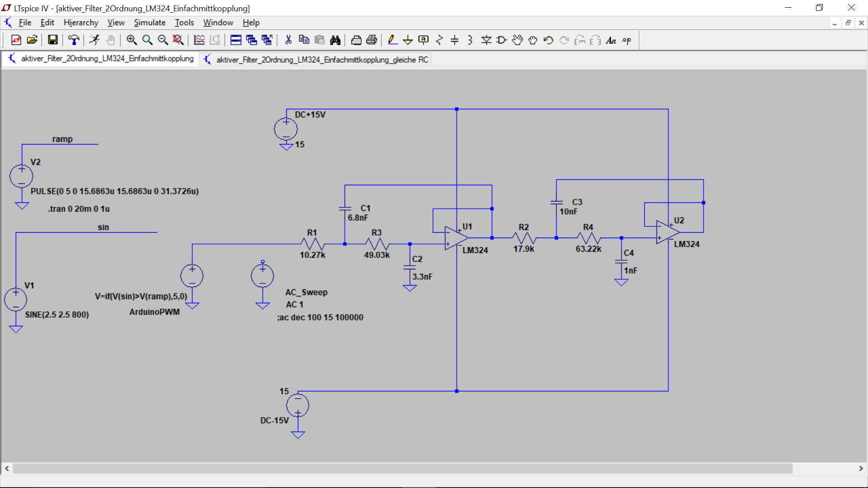Open the Edit menu
The width and height of the screenshot is (868, 488).
[x=47, y=23]
